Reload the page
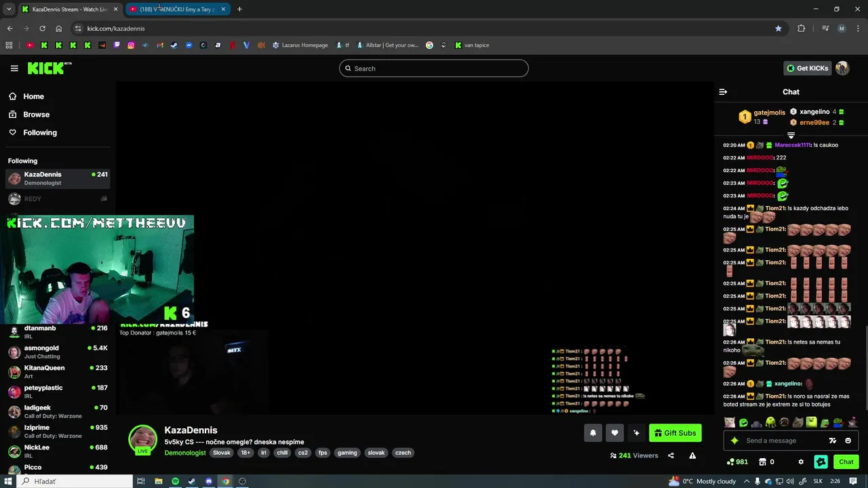This screenshot has height=488, width=868. (42, 28)
